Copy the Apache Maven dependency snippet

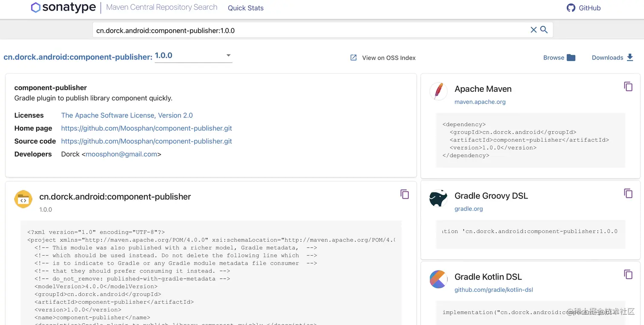coord(628,86)
